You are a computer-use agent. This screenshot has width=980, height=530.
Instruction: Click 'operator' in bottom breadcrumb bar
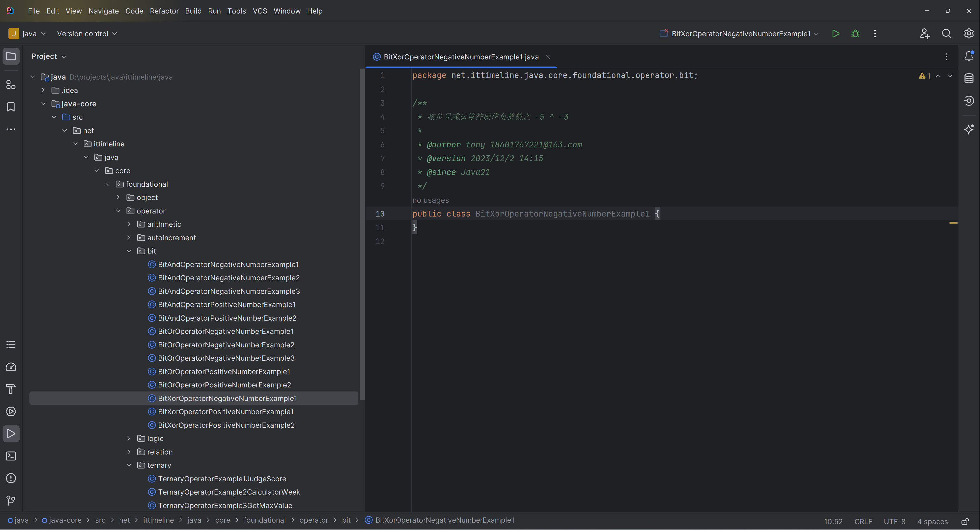coord(314,520)
